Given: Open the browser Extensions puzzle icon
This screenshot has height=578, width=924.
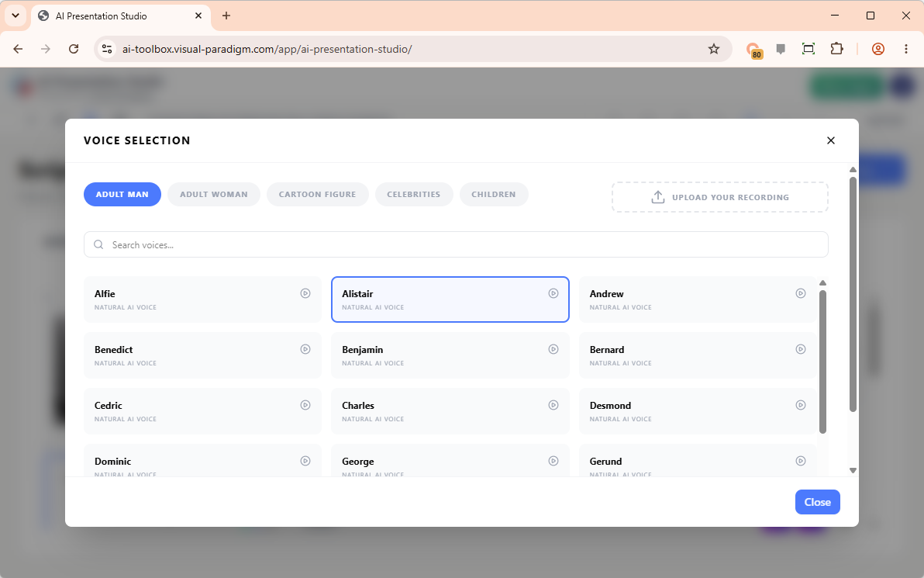Looking at the screenshot, I should [x=836, y=49].
